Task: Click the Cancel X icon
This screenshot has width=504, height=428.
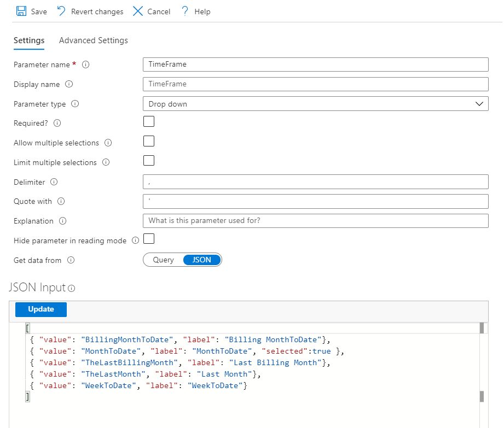Action: [138, 11]
